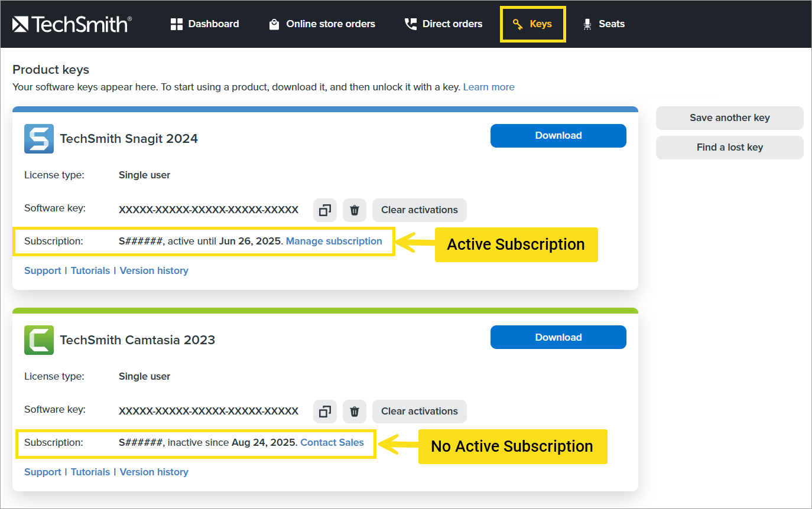Download TechSmith Camtasia 2023
The height and width of the screenshot is (509, 812).
558,337
